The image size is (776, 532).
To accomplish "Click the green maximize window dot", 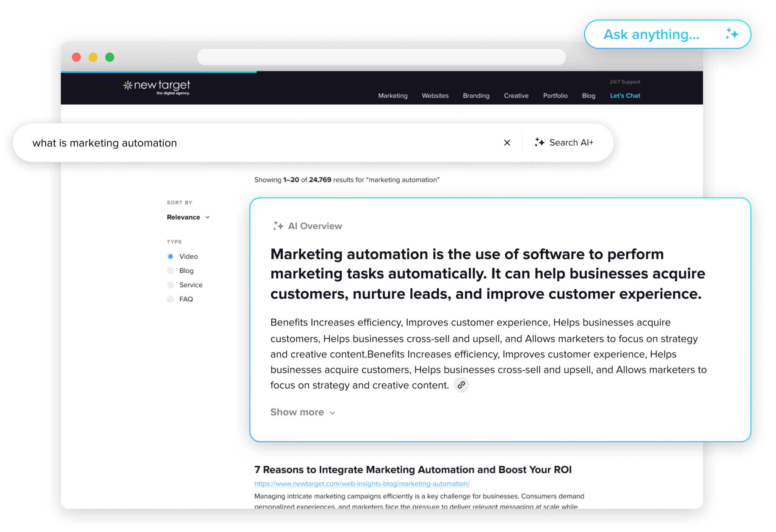I will 110,57.
